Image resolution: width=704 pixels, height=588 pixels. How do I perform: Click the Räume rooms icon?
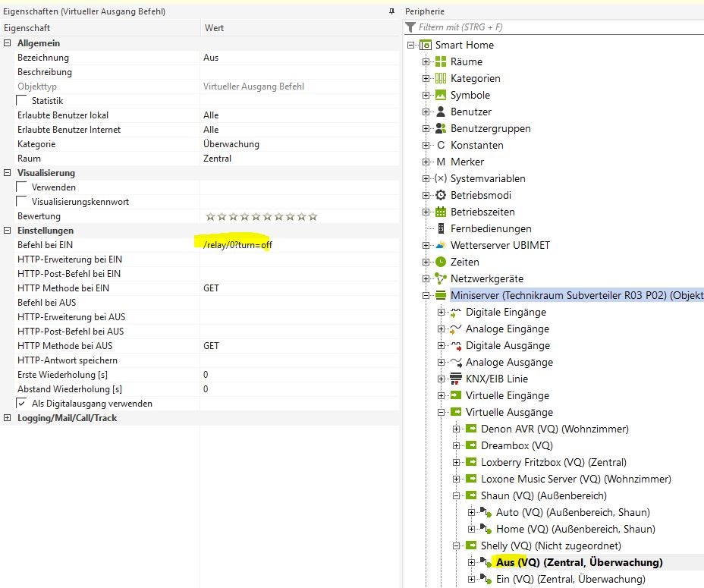point(441,61)
